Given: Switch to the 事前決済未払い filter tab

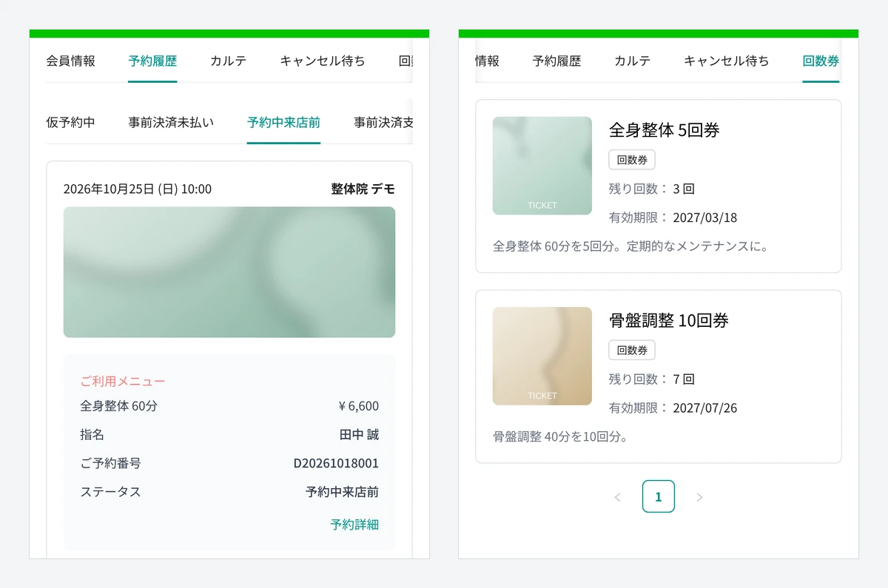Looking at the screenshot, I should (171, 122).
